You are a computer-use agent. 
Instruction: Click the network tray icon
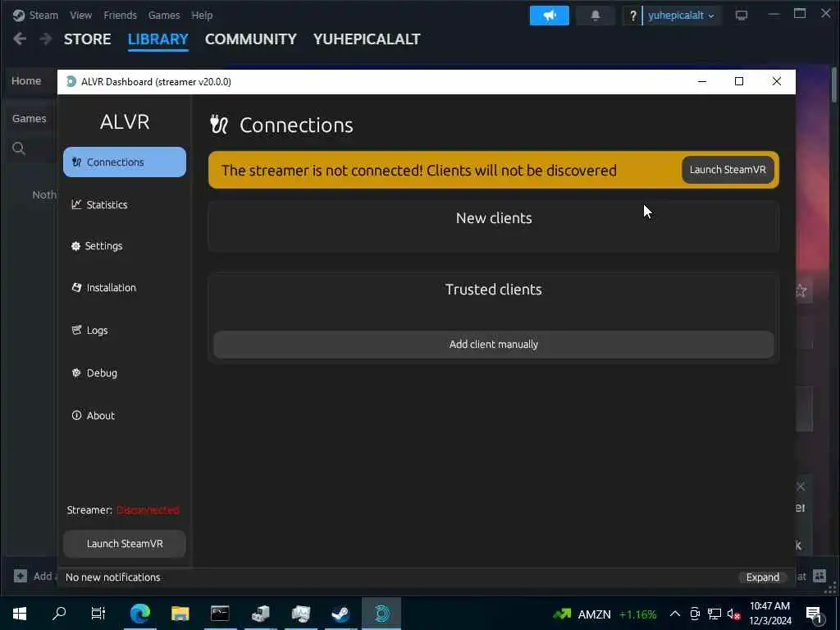pyautogui.click(x=714, y=614)
